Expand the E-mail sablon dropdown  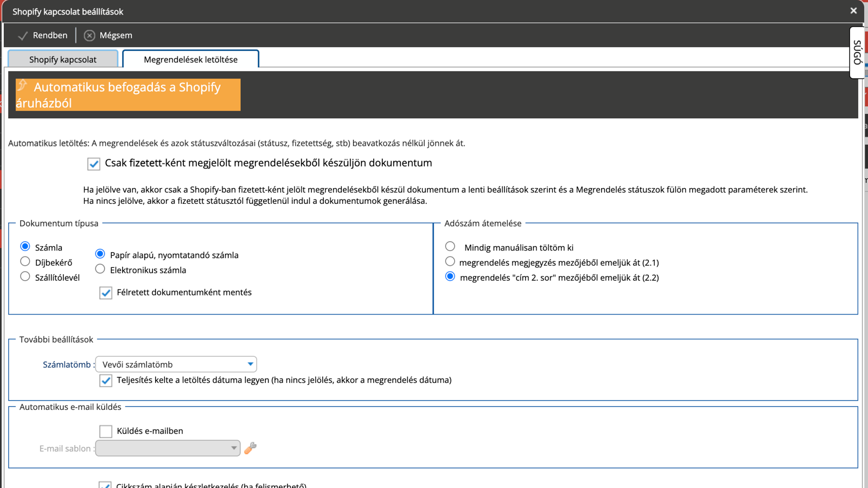(x=168, y=448)
